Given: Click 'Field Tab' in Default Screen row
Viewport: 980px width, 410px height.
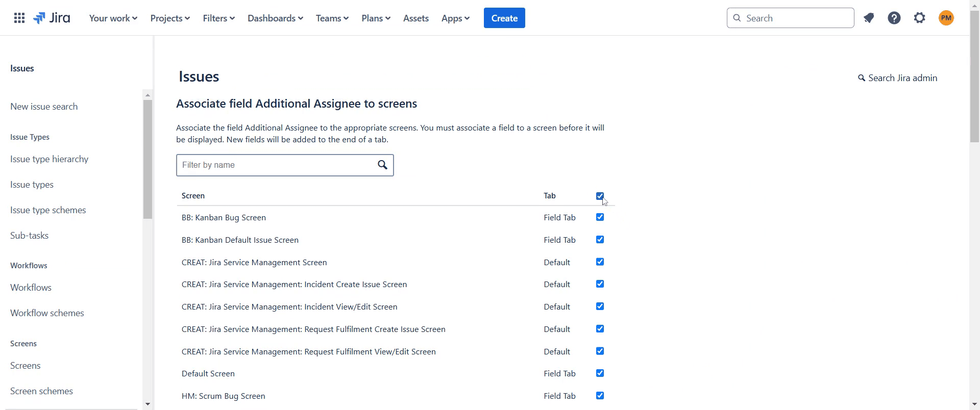Looking at the screenshot, I should point(559,374).
